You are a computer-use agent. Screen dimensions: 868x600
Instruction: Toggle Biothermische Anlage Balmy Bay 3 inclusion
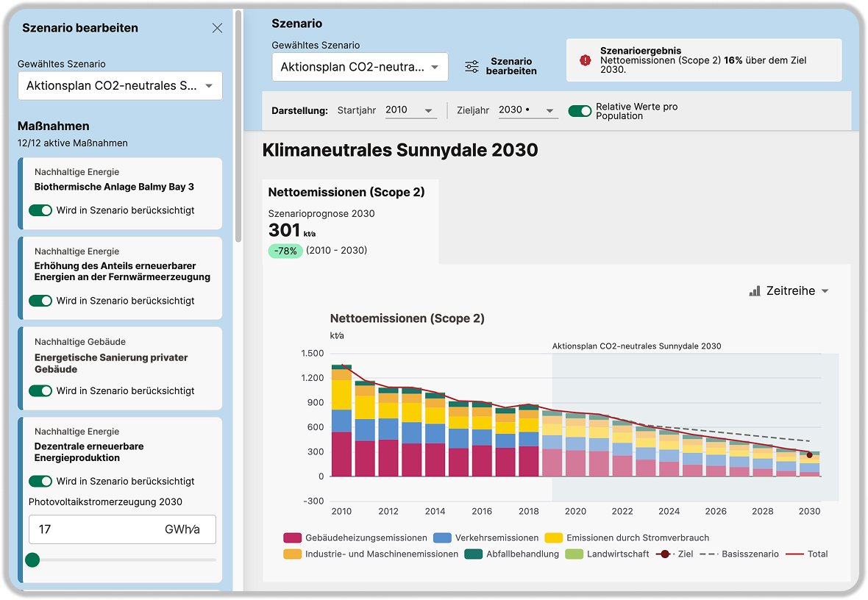tap(40, 210)
